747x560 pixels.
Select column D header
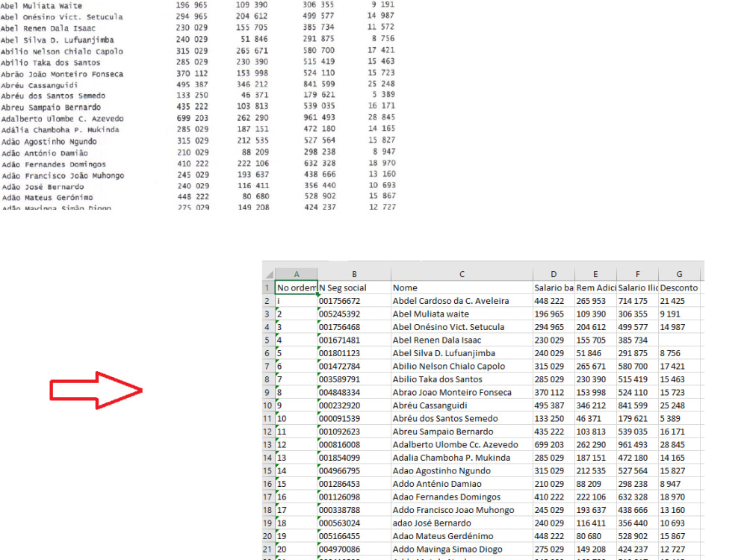click(554, 274)
